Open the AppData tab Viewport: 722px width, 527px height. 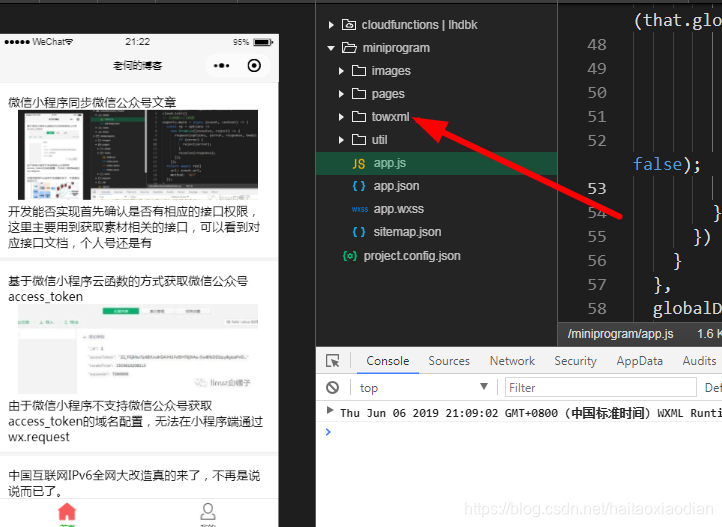coord(639,361)
